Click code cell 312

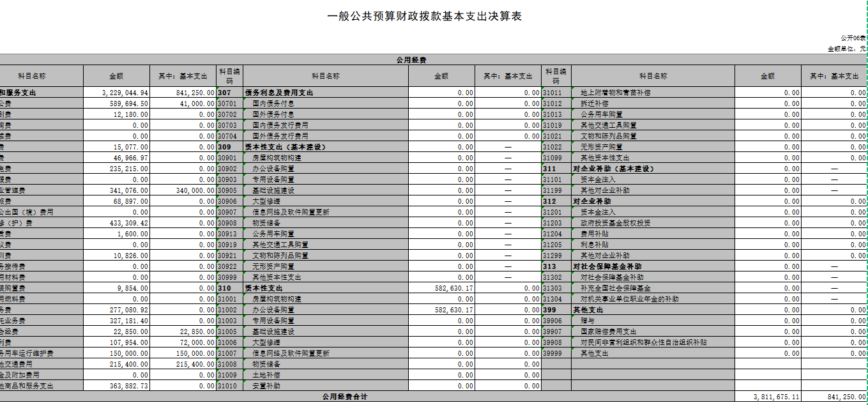(556, 201)
